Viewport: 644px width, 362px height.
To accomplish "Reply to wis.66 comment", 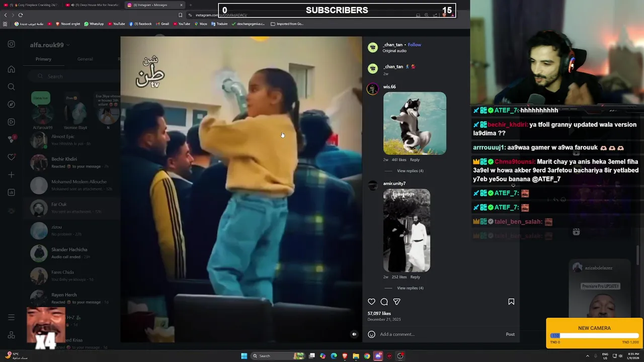I will pyautogui.click(x=415, y=160).
